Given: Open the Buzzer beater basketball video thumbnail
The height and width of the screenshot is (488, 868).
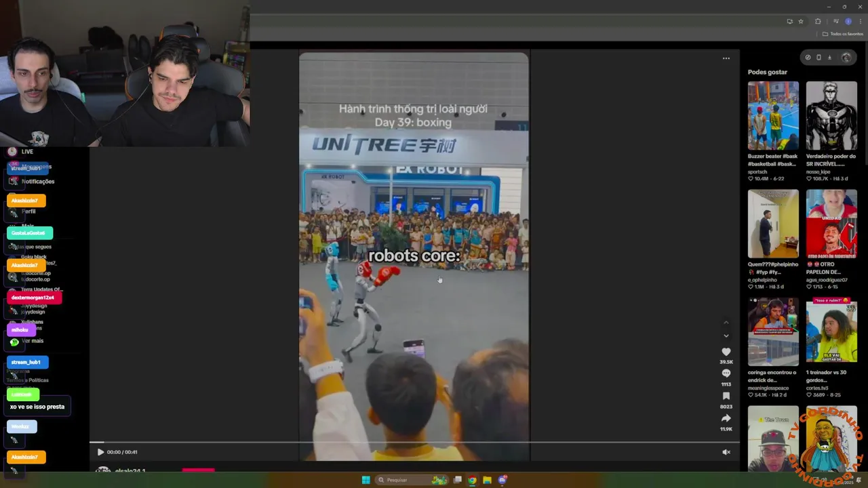Looking at the screenshot, I should [x=773, y=116].
